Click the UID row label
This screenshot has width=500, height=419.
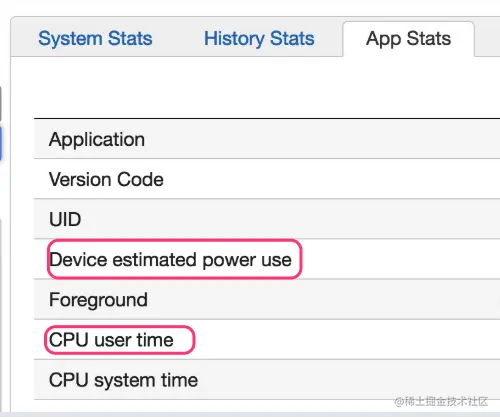click(x=65, y=219)
